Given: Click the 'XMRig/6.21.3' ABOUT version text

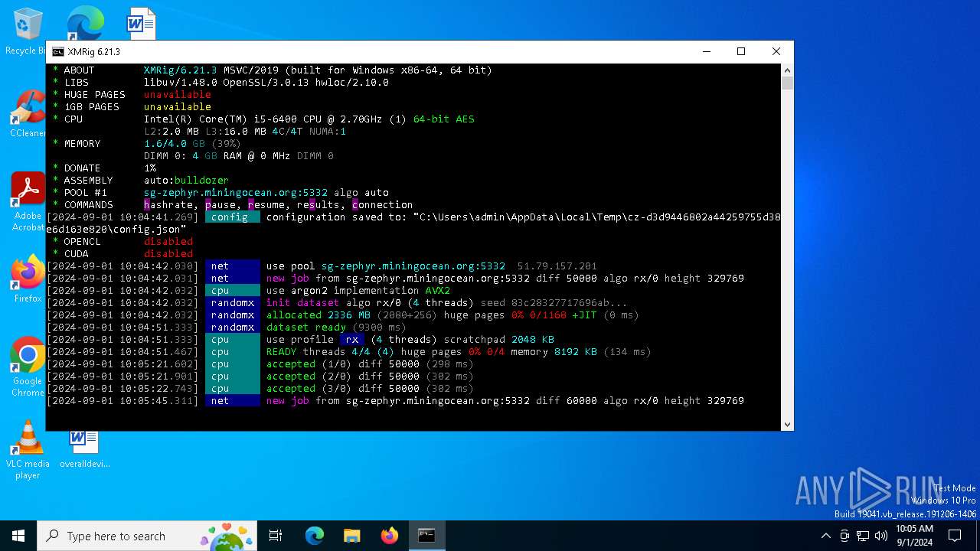Looking at the screenshot, I should coord(181,70).
